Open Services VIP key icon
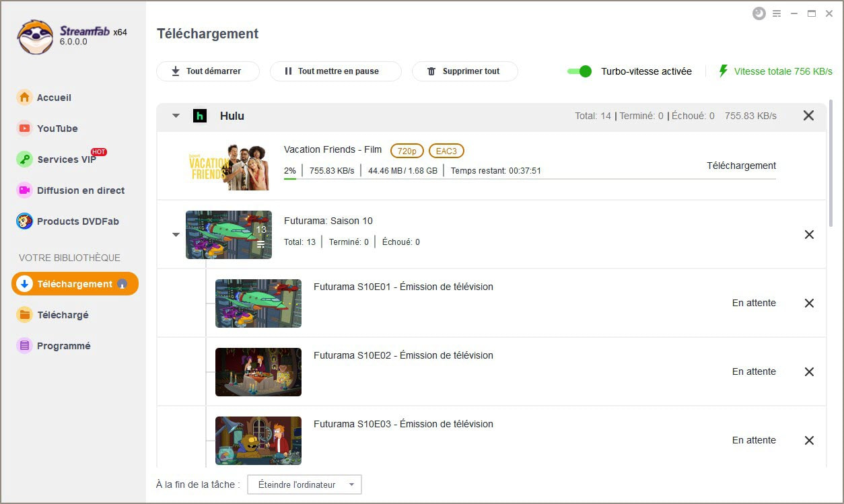844x504 pixels. (x=24, y=159)
